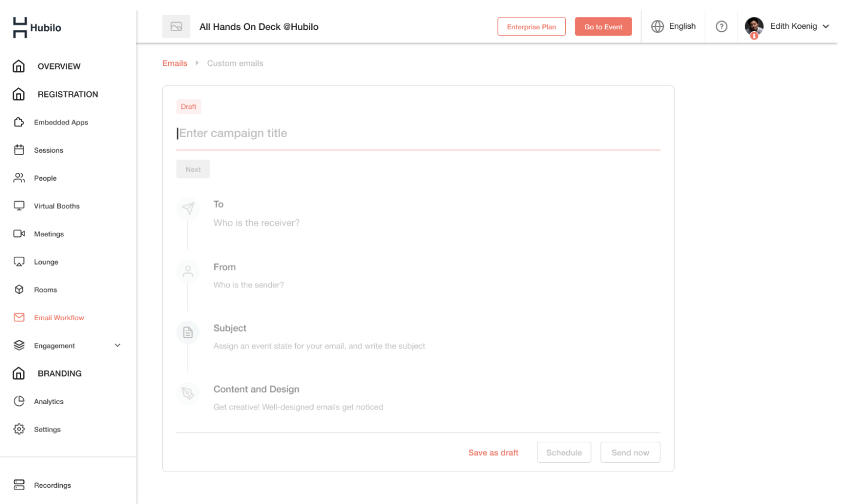Click the Recordings server icon

[19, 485]
